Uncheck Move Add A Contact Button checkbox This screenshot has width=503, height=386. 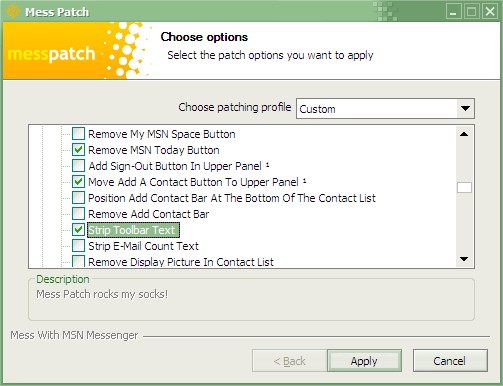point(78,182)
